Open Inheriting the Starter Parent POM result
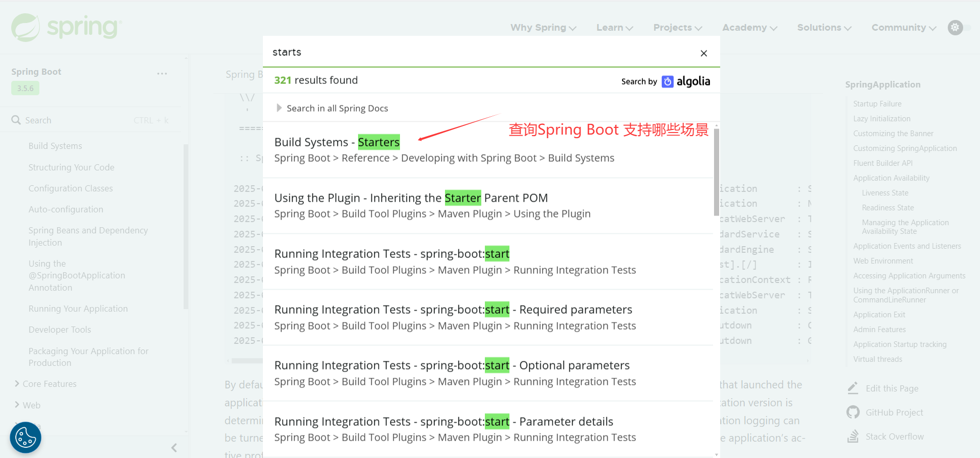Screen dimensions: 980x458 tap(488, 206)
